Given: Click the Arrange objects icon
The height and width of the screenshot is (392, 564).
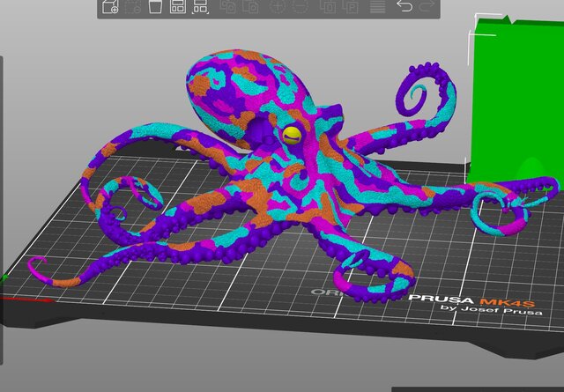Looking at the screenshot, I should (178, 6).
